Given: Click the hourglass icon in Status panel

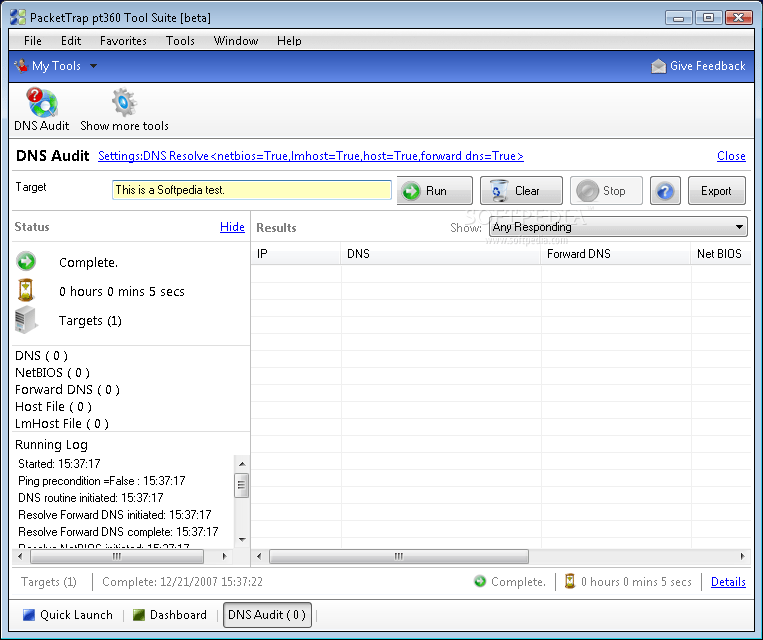Looking at the screenshot, I should pyautogui.click(x=26, y=290).
